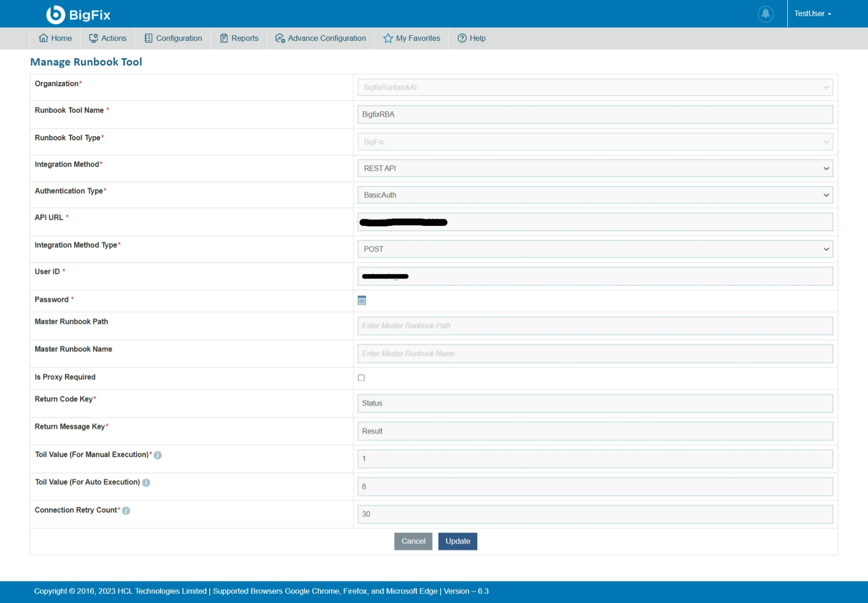Image resolution: width=868 pixels, height=603 pixels.
Task: Expand the Authentication Type dropdown
Action: (x=595, y=195)
